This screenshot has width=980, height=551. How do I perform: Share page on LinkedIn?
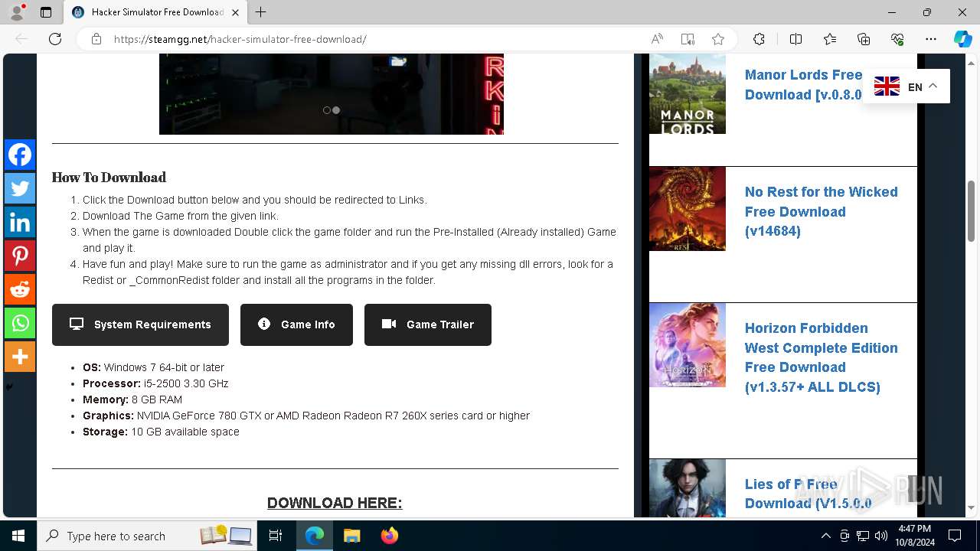coord(20,222)
